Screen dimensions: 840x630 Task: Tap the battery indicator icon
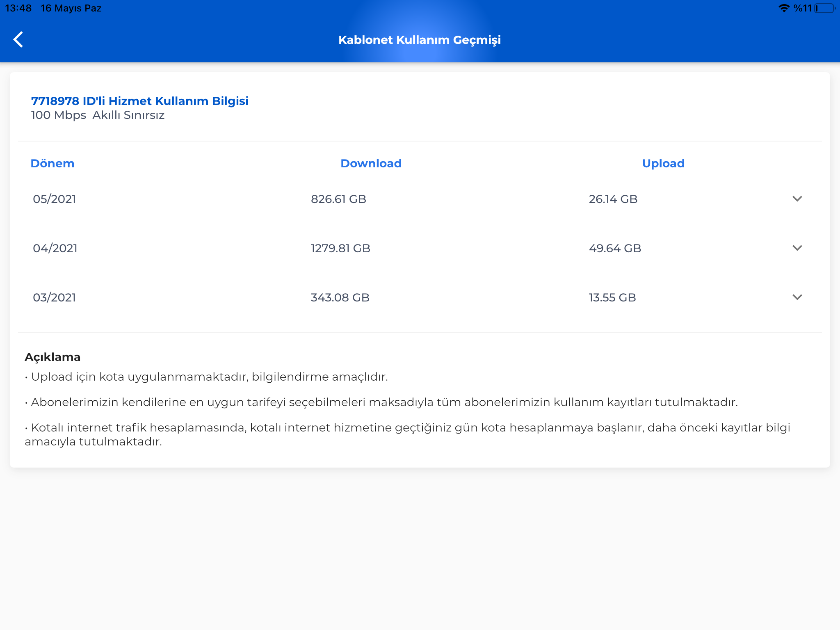[x=824, y=8]
